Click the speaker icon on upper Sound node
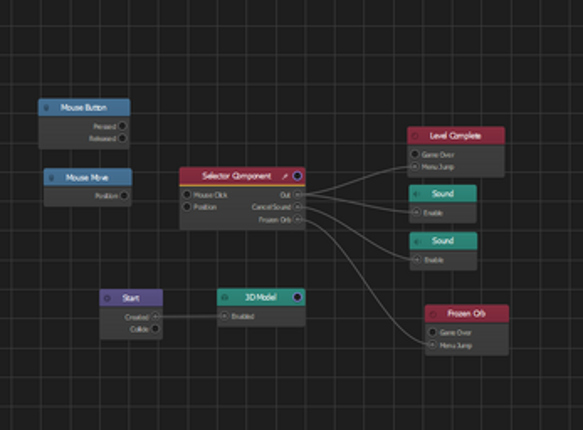 417,194
